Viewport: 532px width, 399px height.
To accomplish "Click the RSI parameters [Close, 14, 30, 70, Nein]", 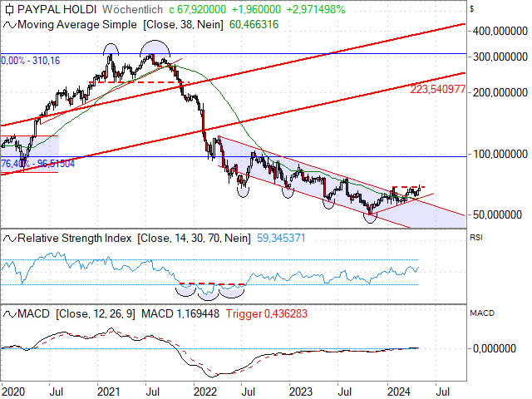I will [x=194, y=239].
